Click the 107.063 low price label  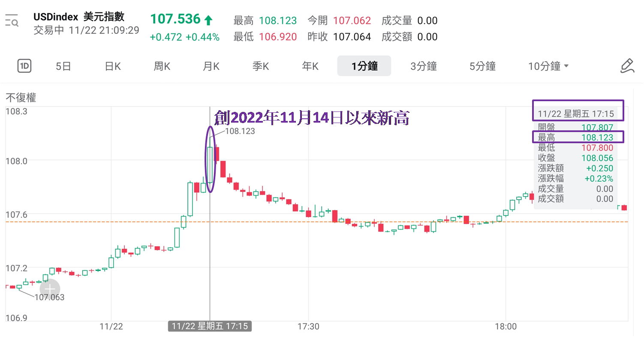pos(49,297)
